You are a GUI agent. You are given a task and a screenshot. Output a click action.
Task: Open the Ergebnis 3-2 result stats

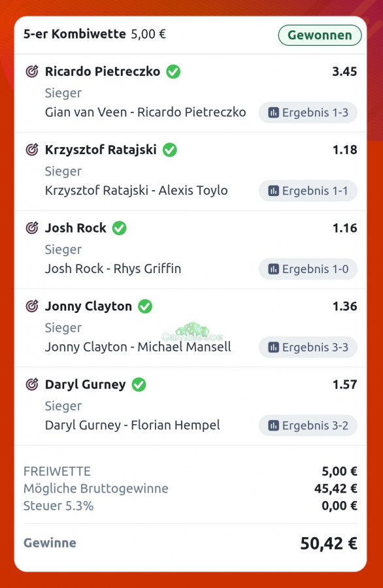pyautogui.click(x=308, y=425)
